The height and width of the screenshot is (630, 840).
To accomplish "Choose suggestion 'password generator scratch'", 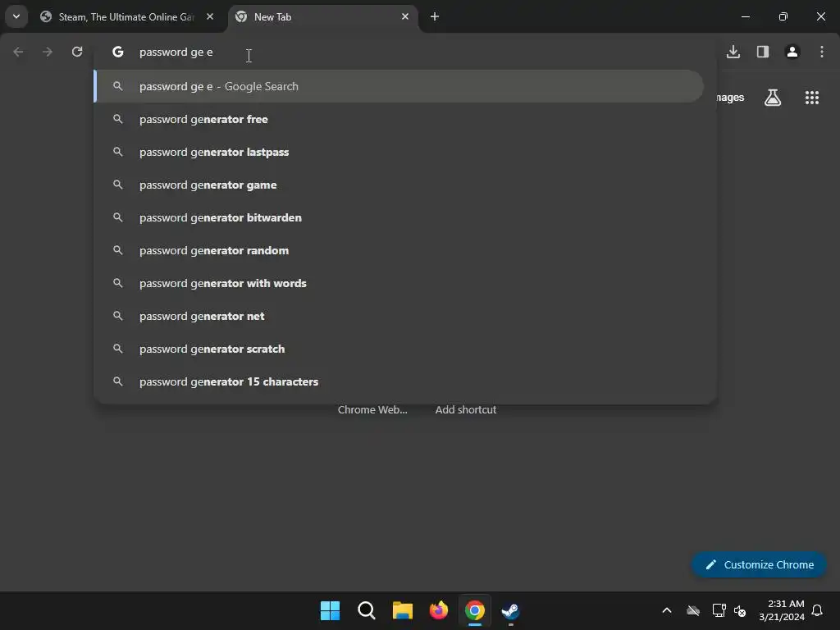I will pos(399,349).
